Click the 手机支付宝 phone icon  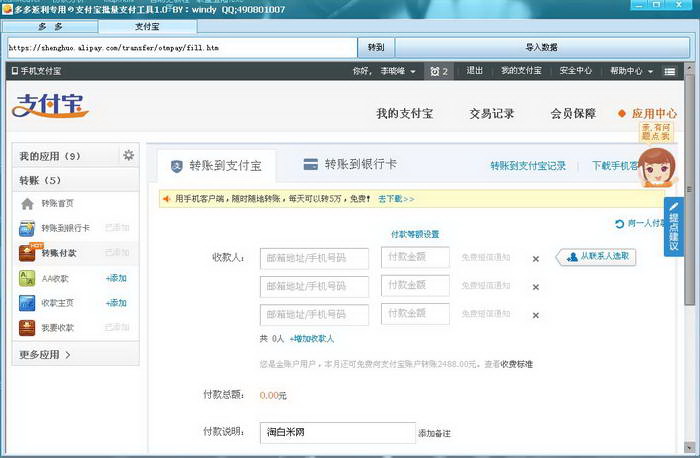click(x=15, y=71)
